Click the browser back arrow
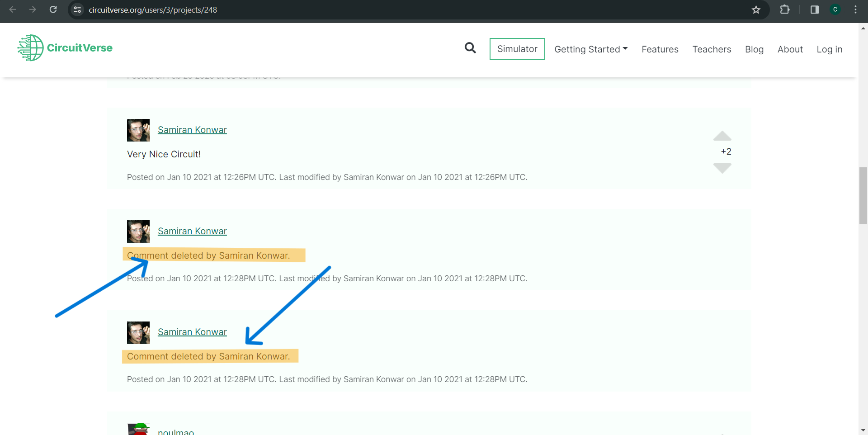This screenshot has height=435, width=868. 12,9
